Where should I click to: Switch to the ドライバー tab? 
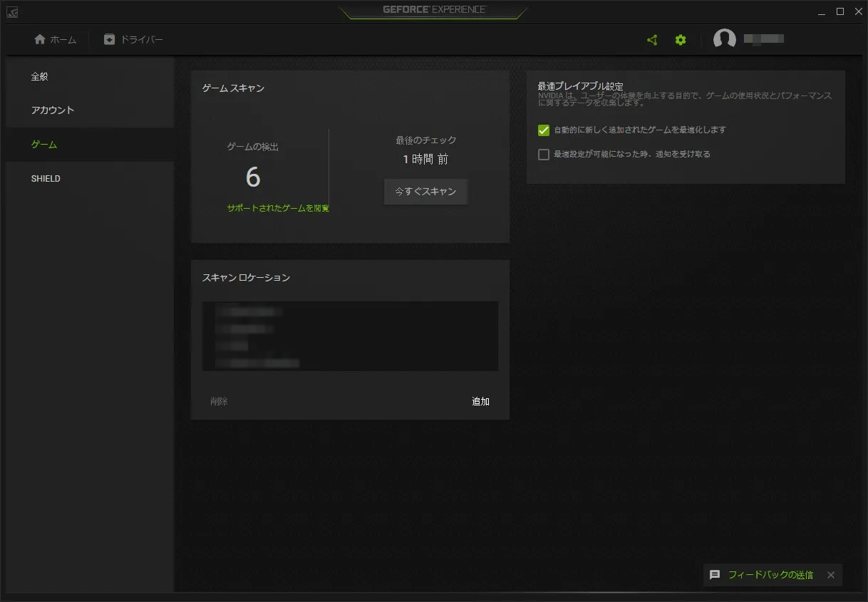(133, 39)
